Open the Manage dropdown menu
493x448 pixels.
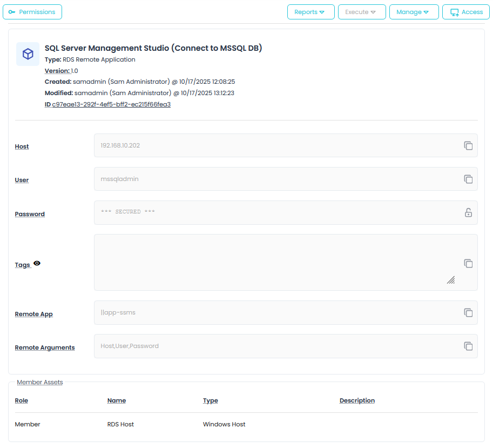tap(414, 12)
